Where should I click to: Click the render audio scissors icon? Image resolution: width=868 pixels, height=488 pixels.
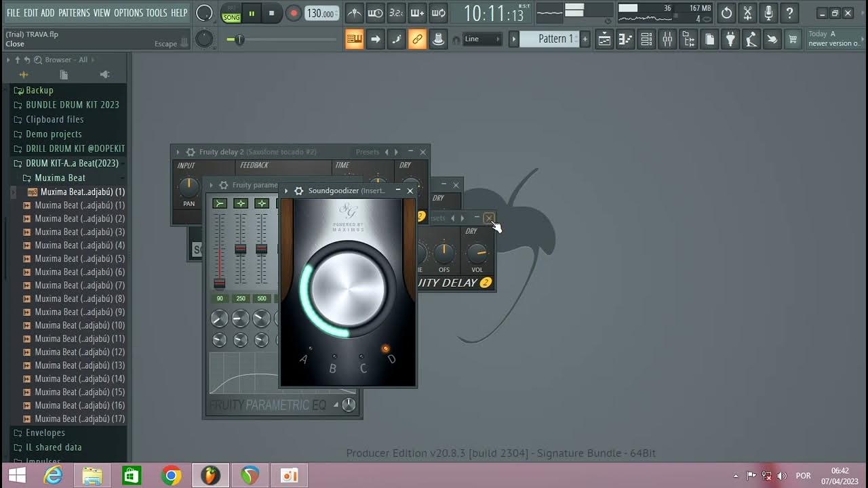(747, 13)
